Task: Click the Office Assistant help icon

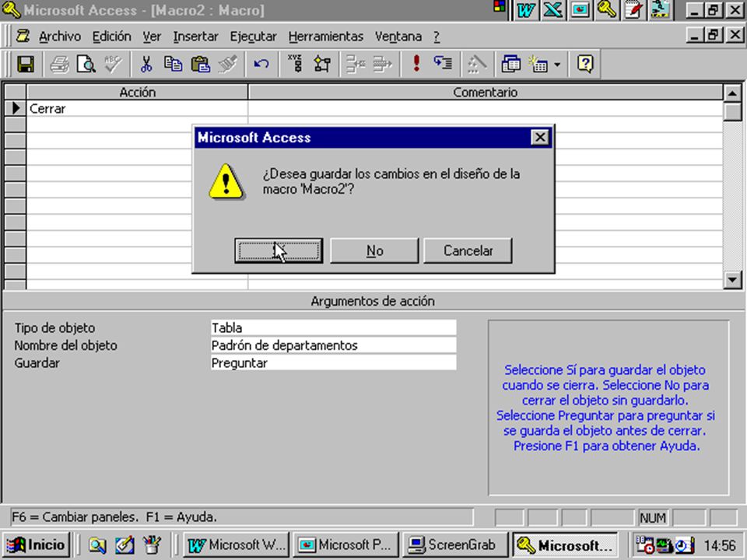Action: tap(585, 64)
